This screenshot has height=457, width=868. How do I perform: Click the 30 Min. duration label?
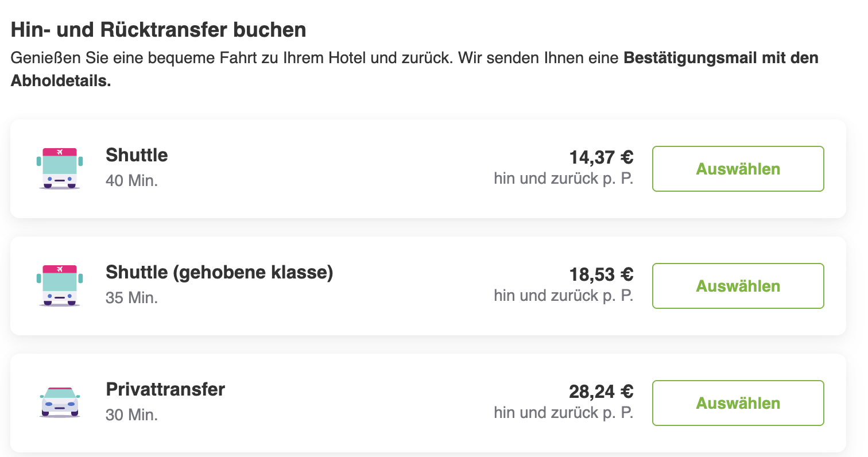pos(131,415)
